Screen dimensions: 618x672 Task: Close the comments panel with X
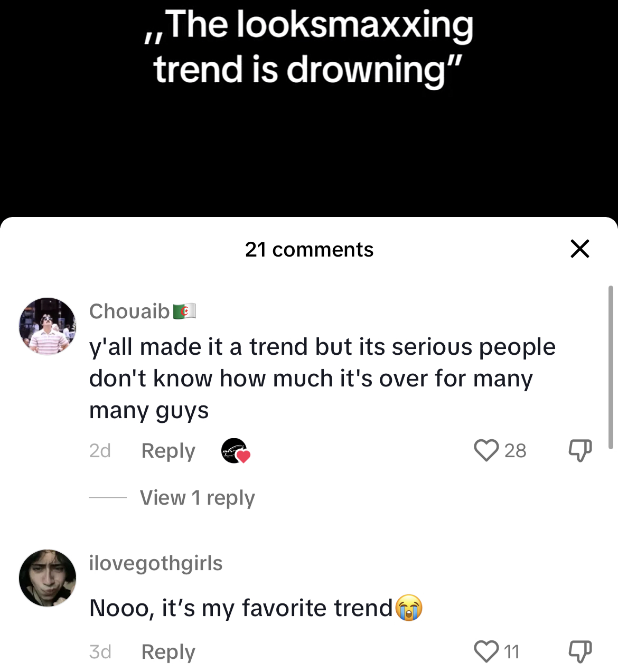pyautogui.click(x=580, y=249)
